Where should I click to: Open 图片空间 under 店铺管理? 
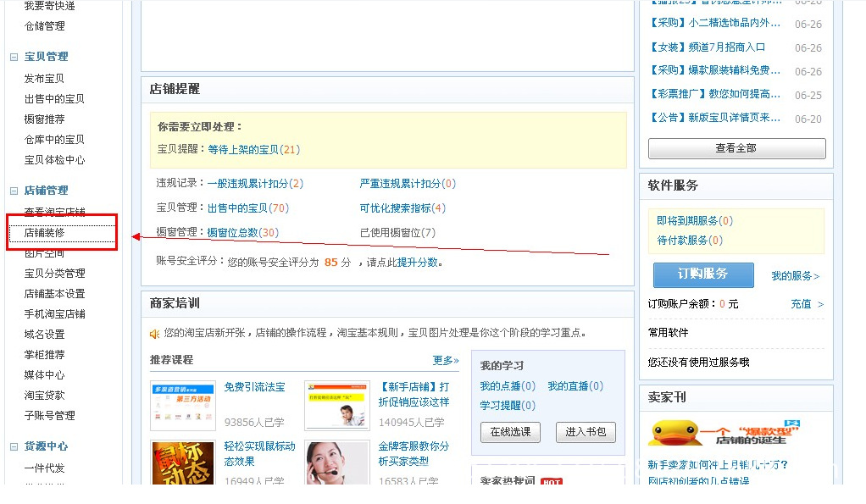[x=46, y=252]
